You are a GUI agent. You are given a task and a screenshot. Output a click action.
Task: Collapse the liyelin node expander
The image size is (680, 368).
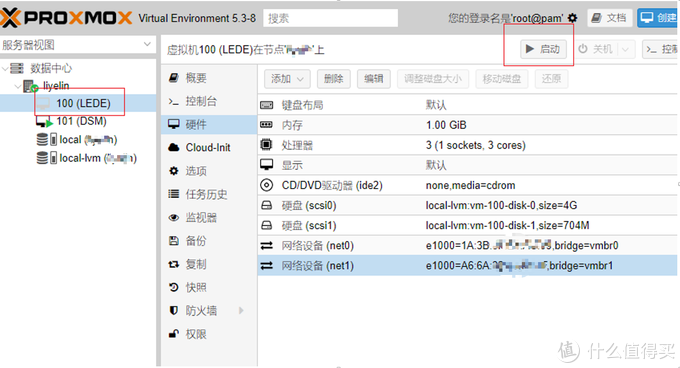coord(18,86)
